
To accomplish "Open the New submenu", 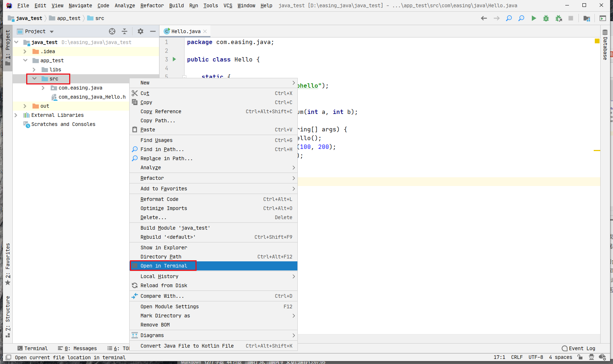I will 213,83.
